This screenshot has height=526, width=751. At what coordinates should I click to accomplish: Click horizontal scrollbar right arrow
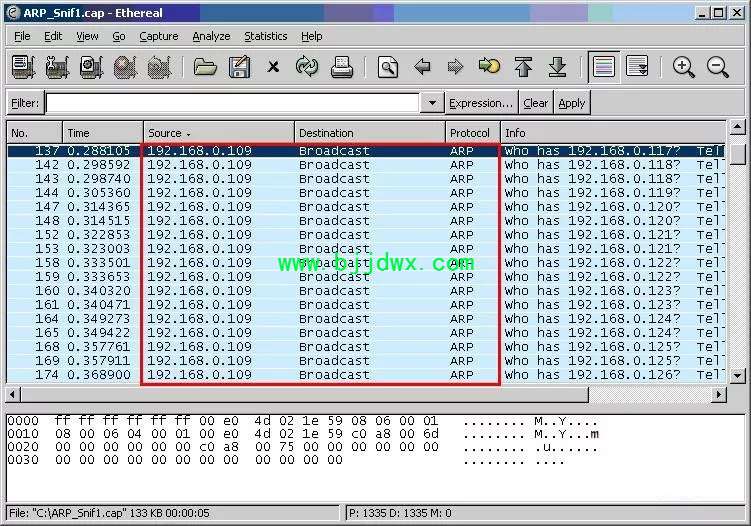tap(718, 395)
